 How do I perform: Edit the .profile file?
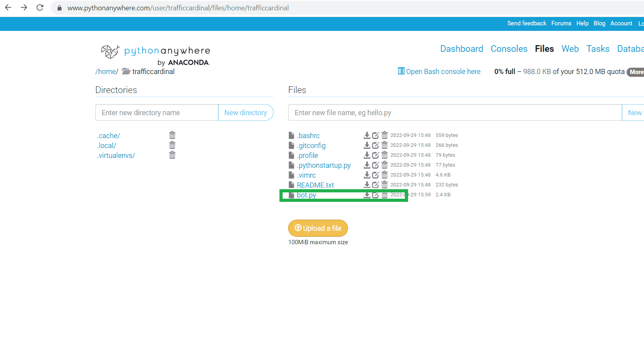pyautogui.click(x=376, y=155)
